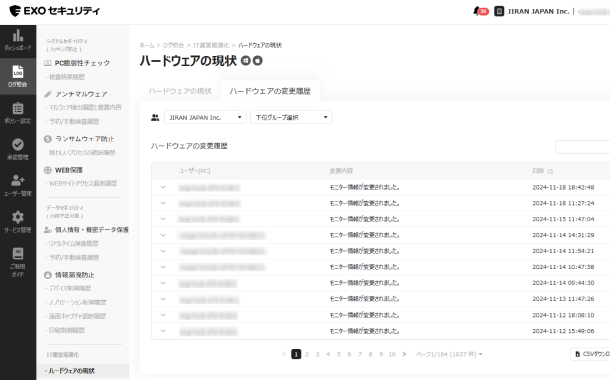Click the people group icon beside the company dropdown
The image size is (610, 380).
click(155, 117)
